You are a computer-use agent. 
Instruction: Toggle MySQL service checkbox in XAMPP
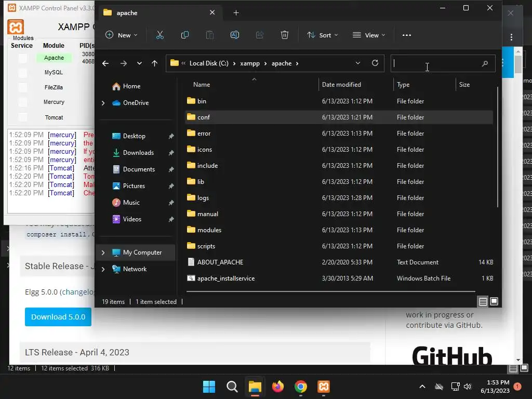pos(23,73)
